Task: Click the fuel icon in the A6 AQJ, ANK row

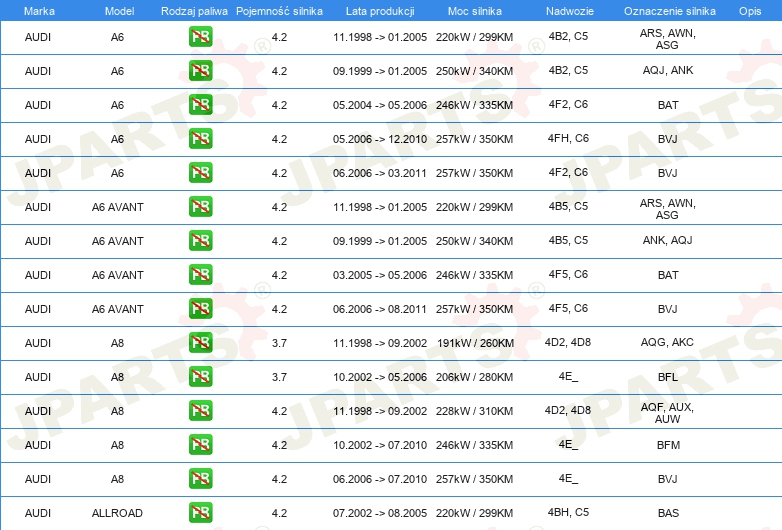Action: 200,71
